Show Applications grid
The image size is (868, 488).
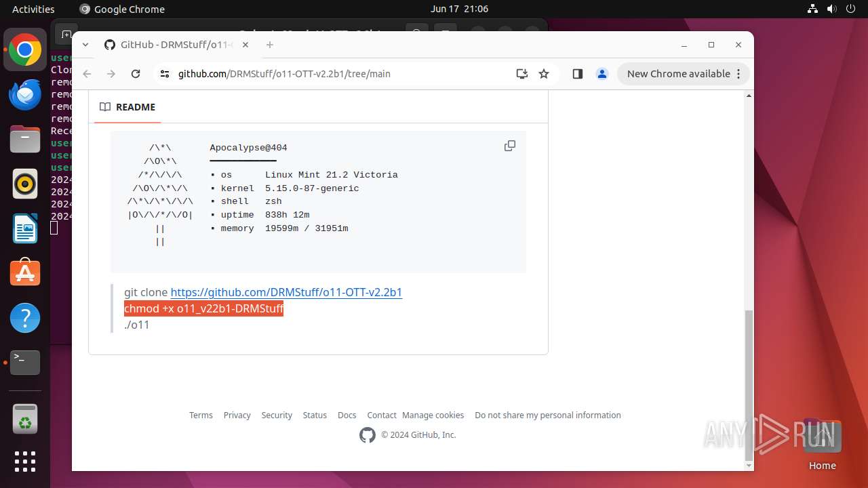25,462
